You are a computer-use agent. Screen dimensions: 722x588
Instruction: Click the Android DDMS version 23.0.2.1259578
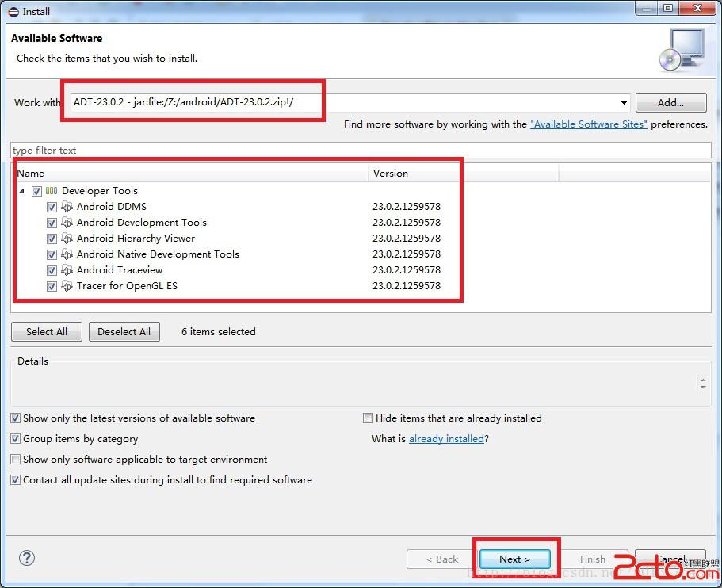pyautogui.click(x=407, y=207)
